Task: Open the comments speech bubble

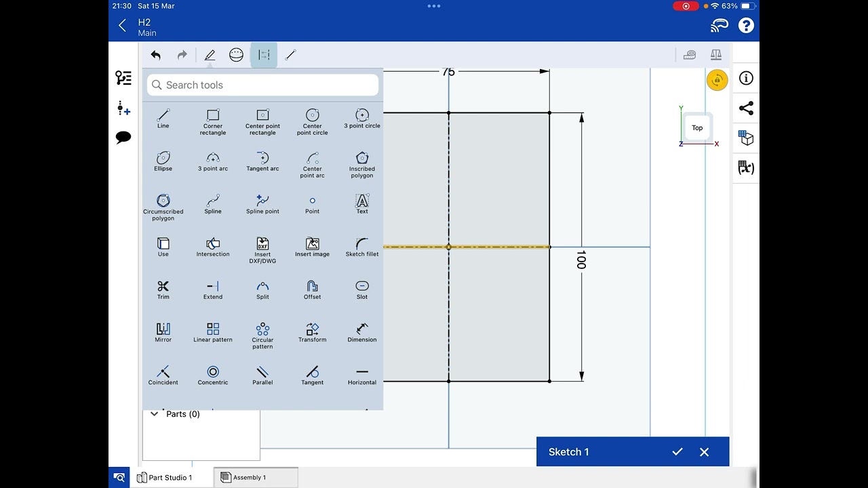Action: [x=123, y=138]
